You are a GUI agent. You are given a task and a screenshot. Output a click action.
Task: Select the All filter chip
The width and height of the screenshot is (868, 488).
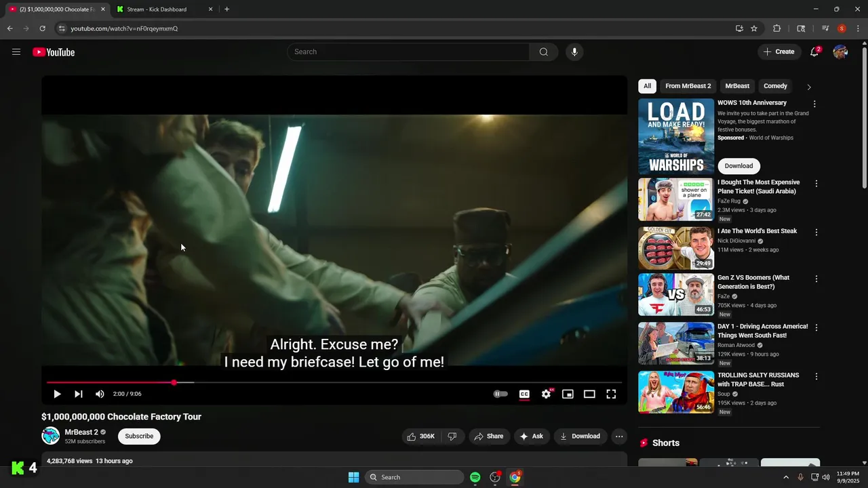click(x=647, y=86)
